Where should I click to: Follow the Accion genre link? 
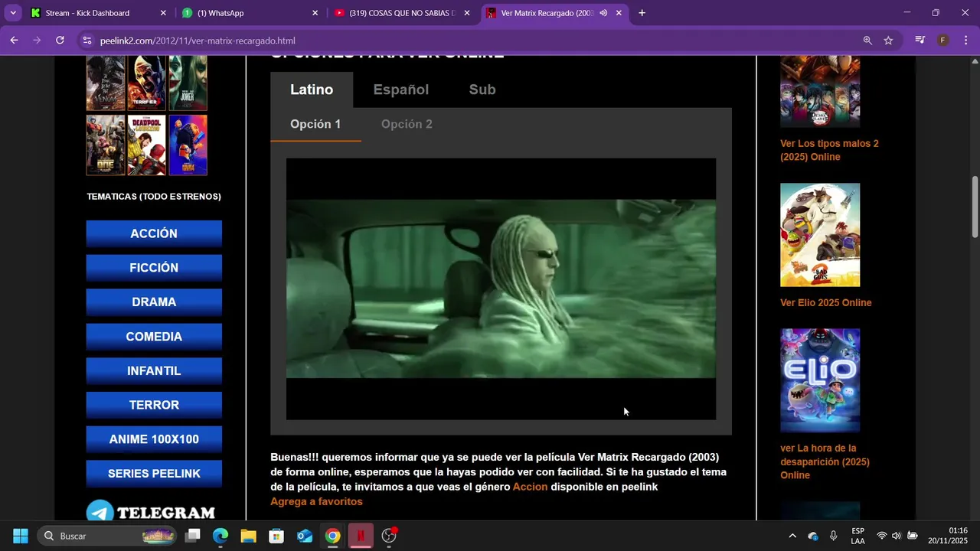[x=530, y=487]
